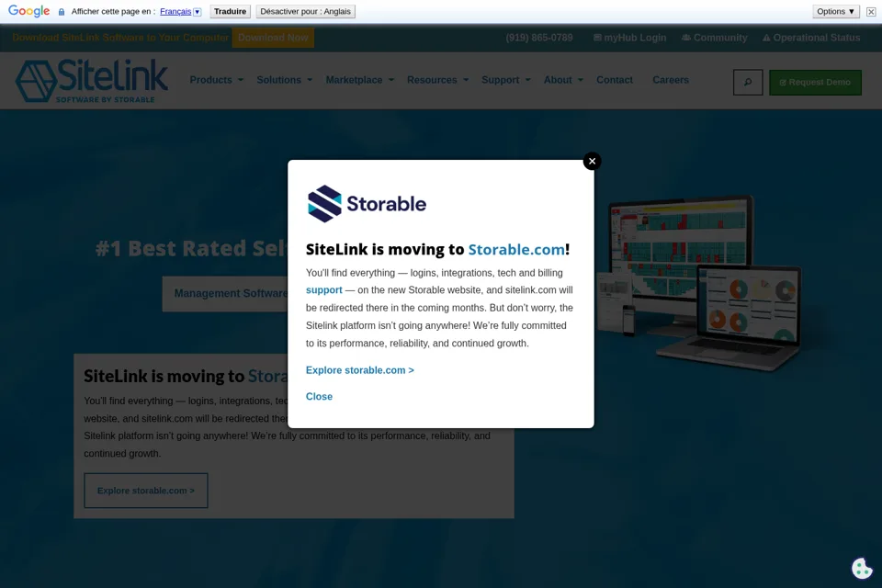Click the search magnifier icon in header
Image resolution: width=882 pixels, height=588 pixels.
pyautogui.click(x=748, y=82)
